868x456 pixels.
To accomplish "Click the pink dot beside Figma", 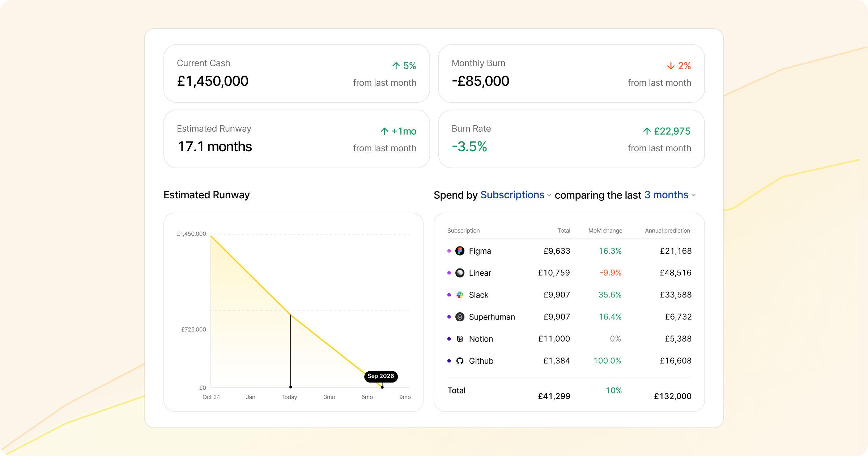I will point(449,251).
